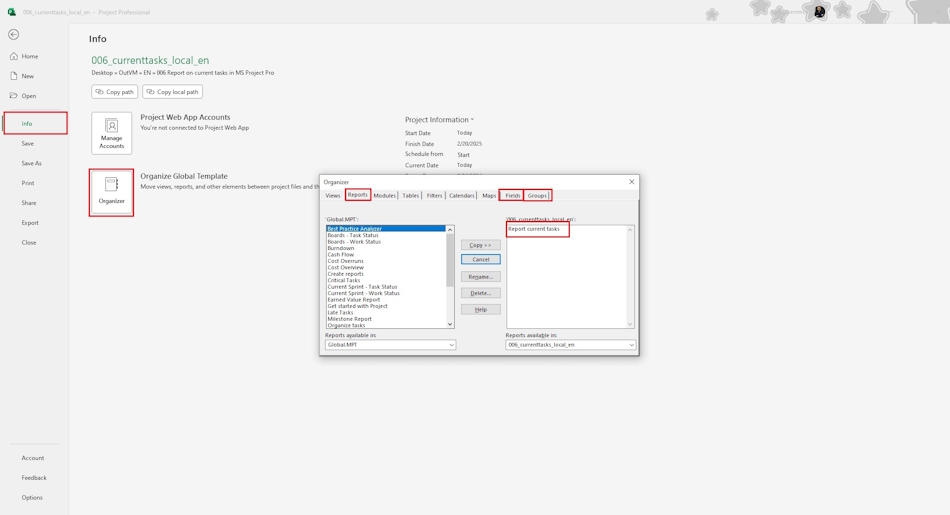Screen dimensions: 950x515
Task: Open the Share page in the sidebar
Action: pos(28,203)
